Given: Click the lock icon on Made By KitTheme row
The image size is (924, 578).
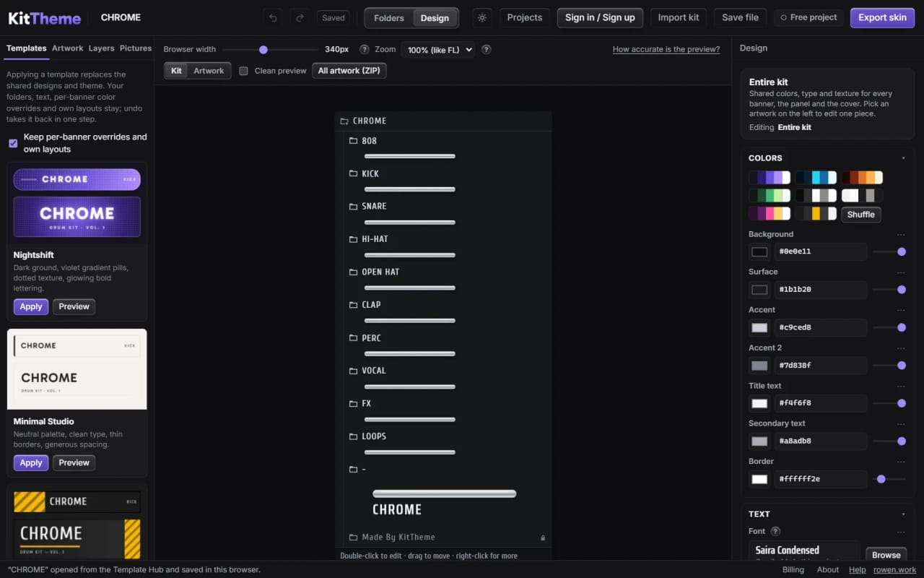Looking at the screenshot, I should pos(543,538).
